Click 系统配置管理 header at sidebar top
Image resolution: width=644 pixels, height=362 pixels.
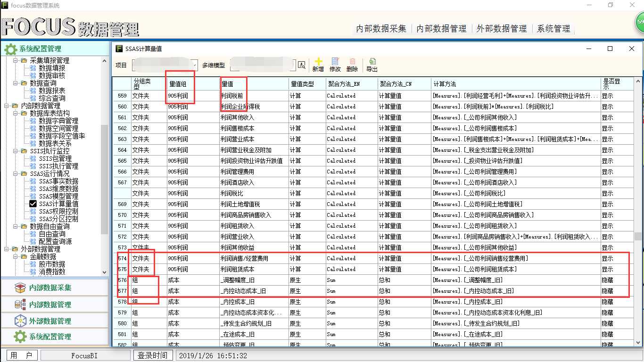click(55, 49)
